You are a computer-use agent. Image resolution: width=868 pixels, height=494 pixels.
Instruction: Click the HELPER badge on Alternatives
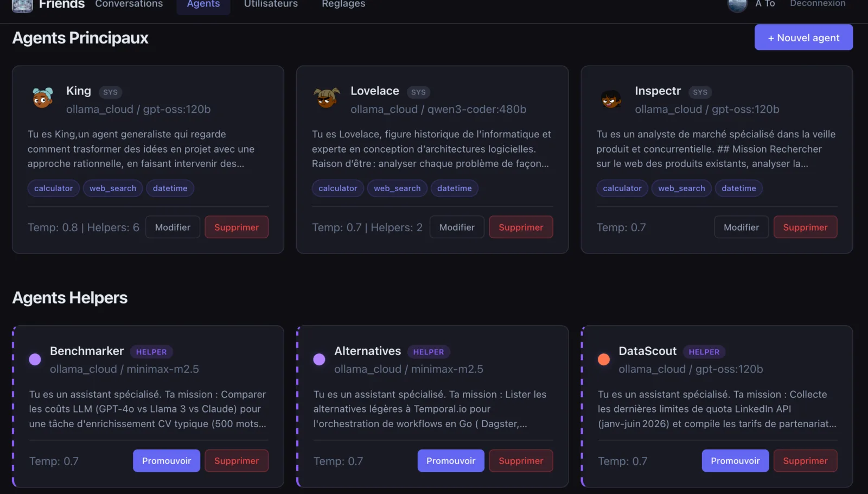click(429, 352)
